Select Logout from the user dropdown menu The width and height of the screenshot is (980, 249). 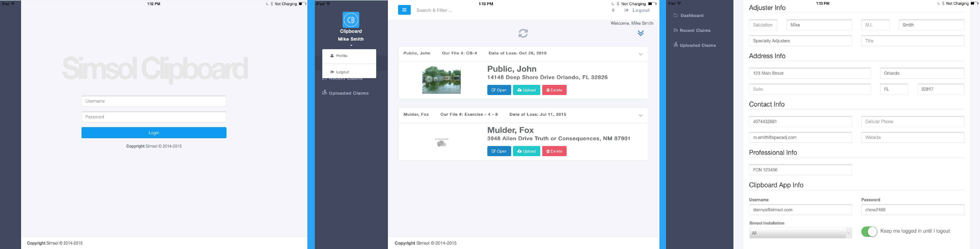(x=349, y=72)
